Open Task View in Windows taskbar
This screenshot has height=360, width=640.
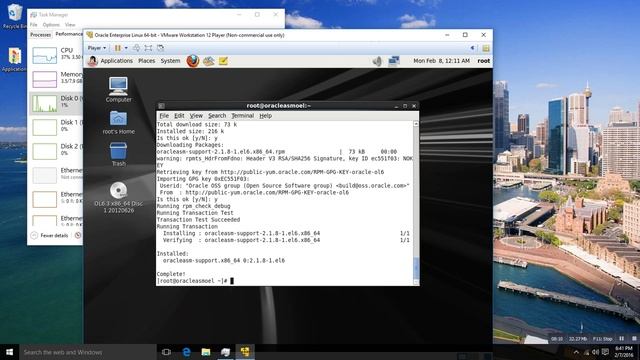(166, 352)
